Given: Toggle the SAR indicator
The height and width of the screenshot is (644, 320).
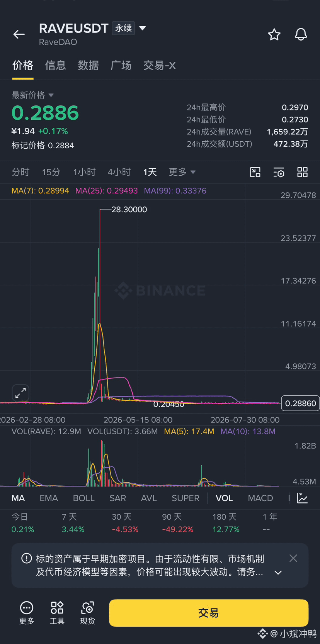Looking at the screenshot, I should (x=118, y=498).
